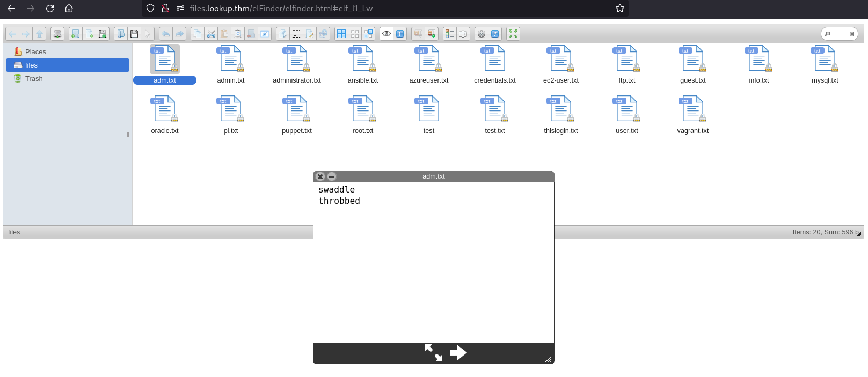The width and height of the screenshot is (868, 377).
Task: Click the Preview eye icon in toolbar
Action: pyautogui.click(x=386, y=34)
